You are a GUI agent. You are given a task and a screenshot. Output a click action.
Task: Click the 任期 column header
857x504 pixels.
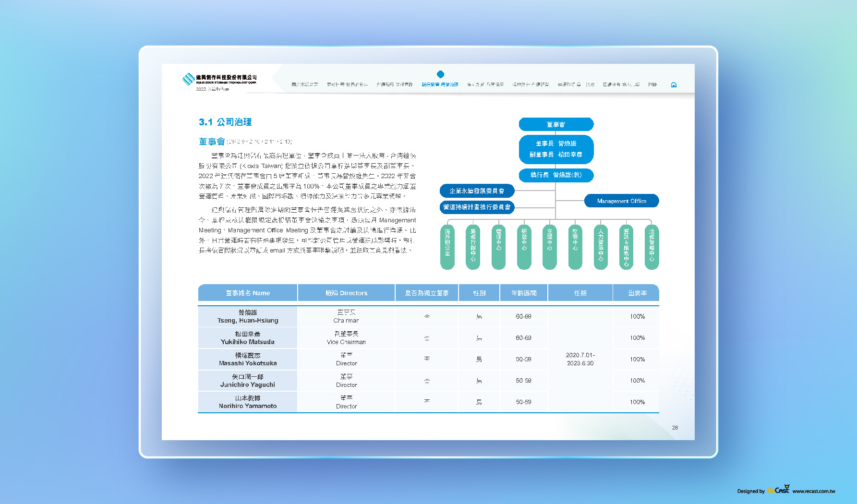tap(580, 293)
